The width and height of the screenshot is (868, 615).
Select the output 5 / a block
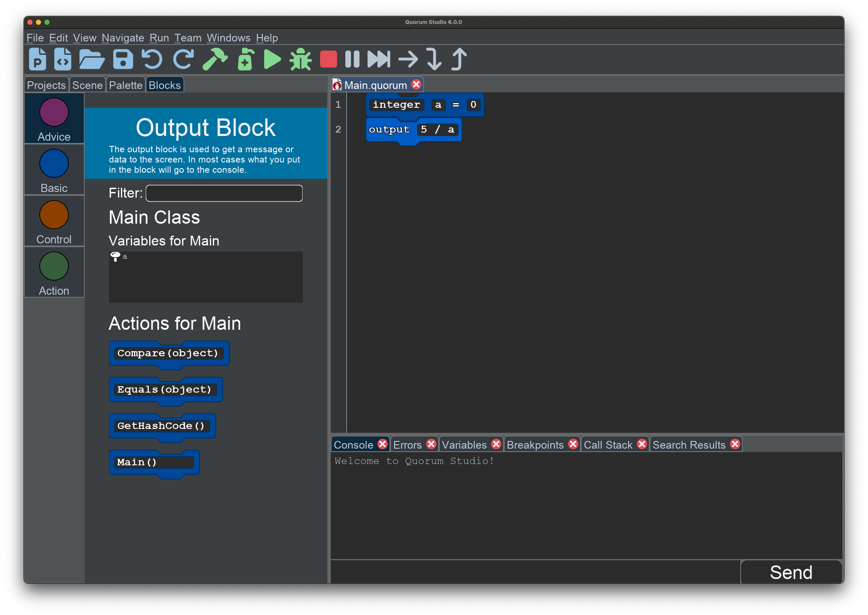click(x=414, y=130)
